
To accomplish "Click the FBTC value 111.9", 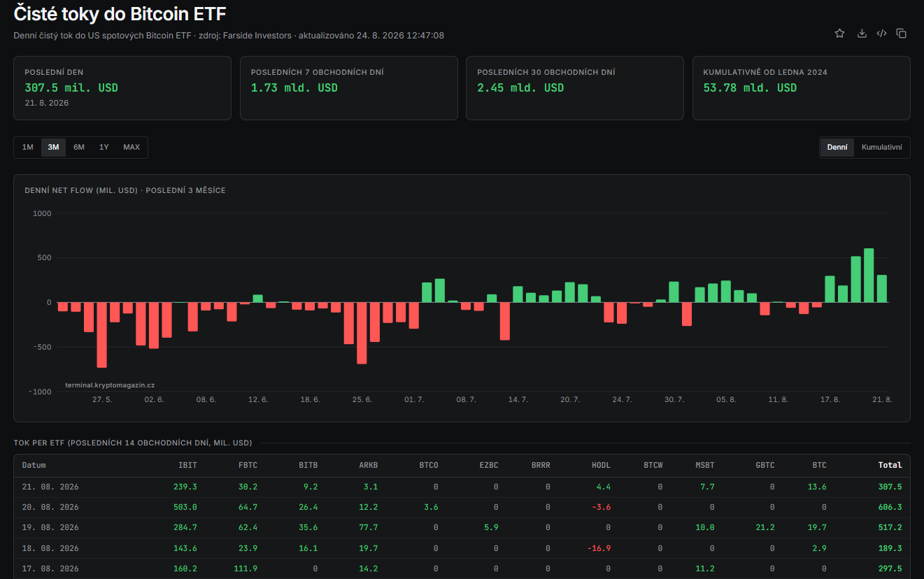I will tap(246, 569).
